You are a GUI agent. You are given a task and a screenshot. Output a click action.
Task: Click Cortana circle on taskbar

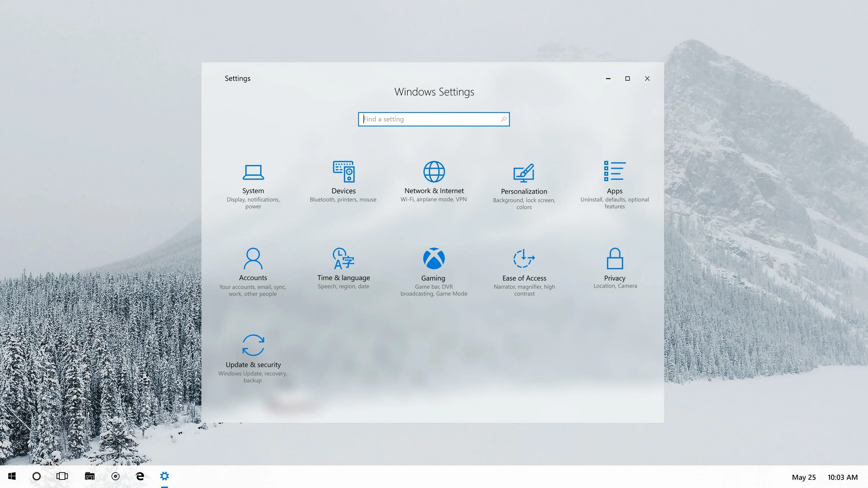[x=36, y=476]
